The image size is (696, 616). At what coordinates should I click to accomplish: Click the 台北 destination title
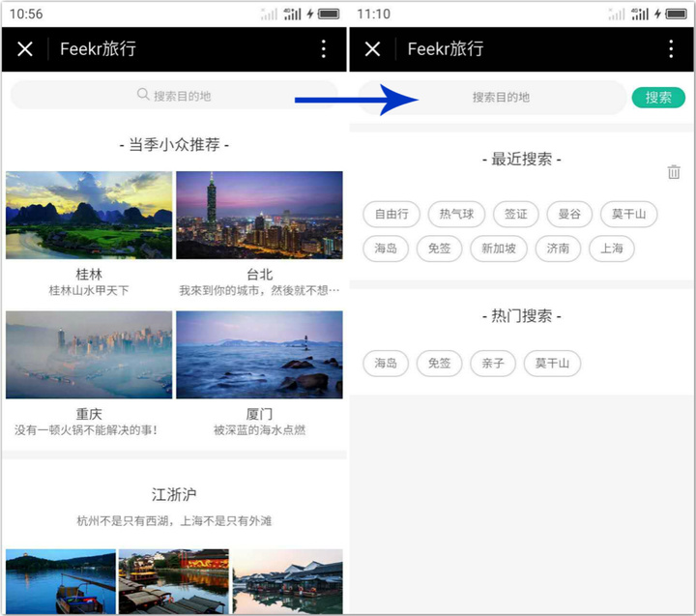tap(260, 275)
